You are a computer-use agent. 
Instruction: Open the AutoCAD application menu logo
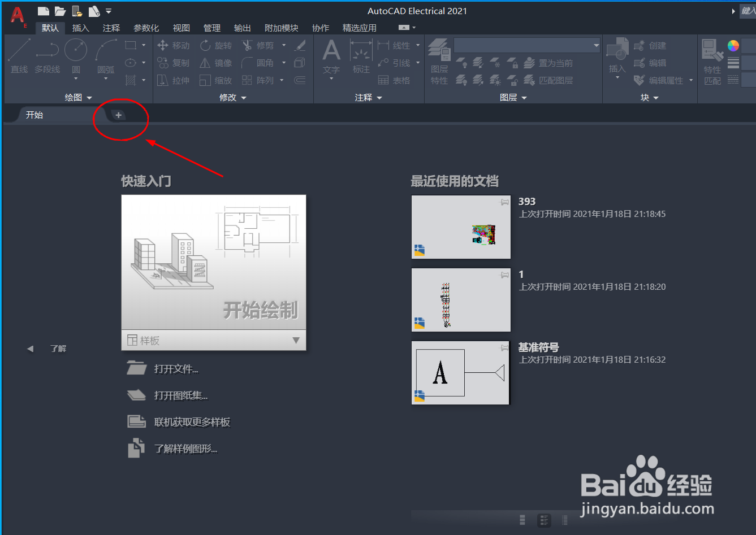(18, 16)
